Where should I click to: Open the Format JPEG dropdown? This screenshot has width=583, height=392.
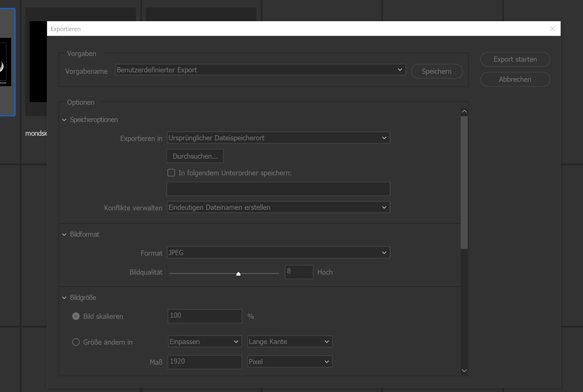[x=278, y=253]
